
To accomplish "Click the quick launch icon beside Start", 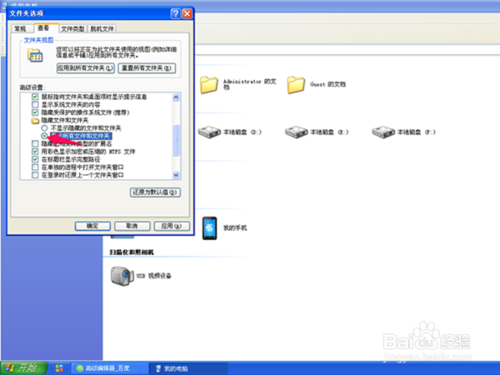I will click(59, 368).
